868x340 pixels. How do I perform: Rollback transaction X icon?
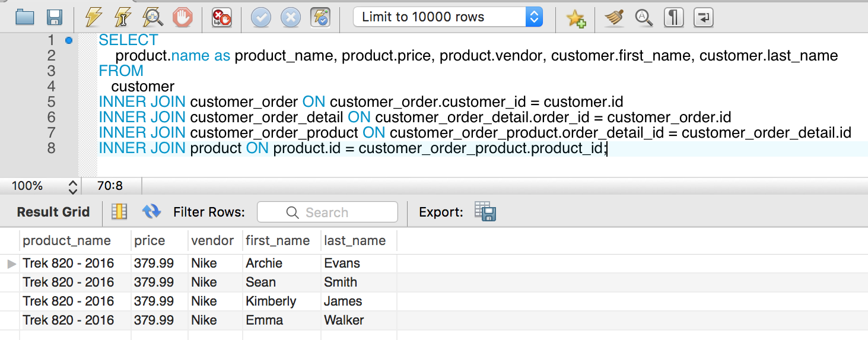(x=291, y=17)
